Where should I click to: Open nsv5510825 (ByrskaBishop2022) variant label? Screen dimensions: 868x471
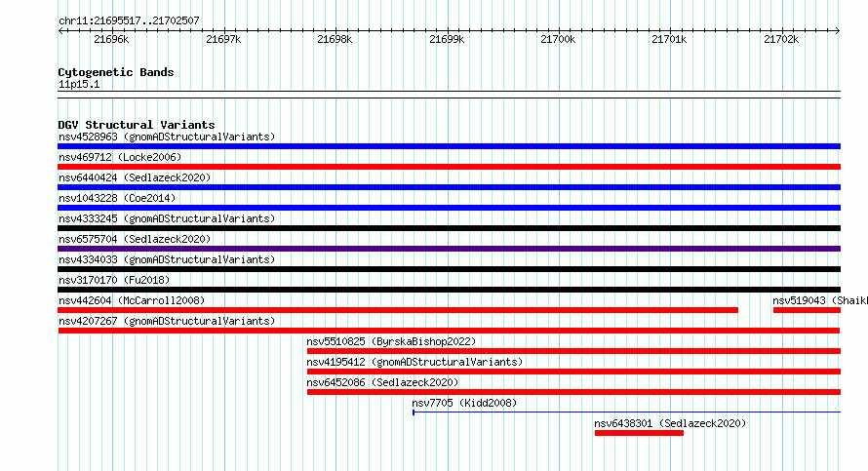(x=391, y=341)
